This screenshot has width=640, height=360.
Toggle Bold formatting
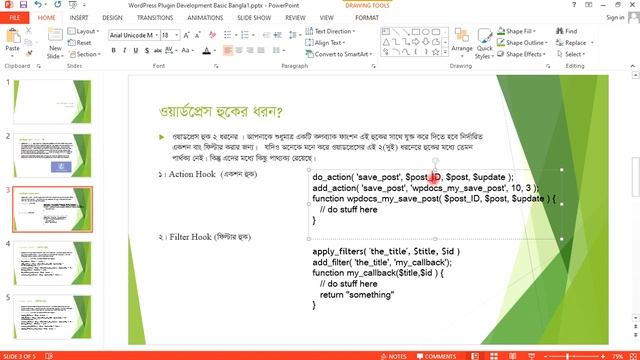click(x=113, y=51)
